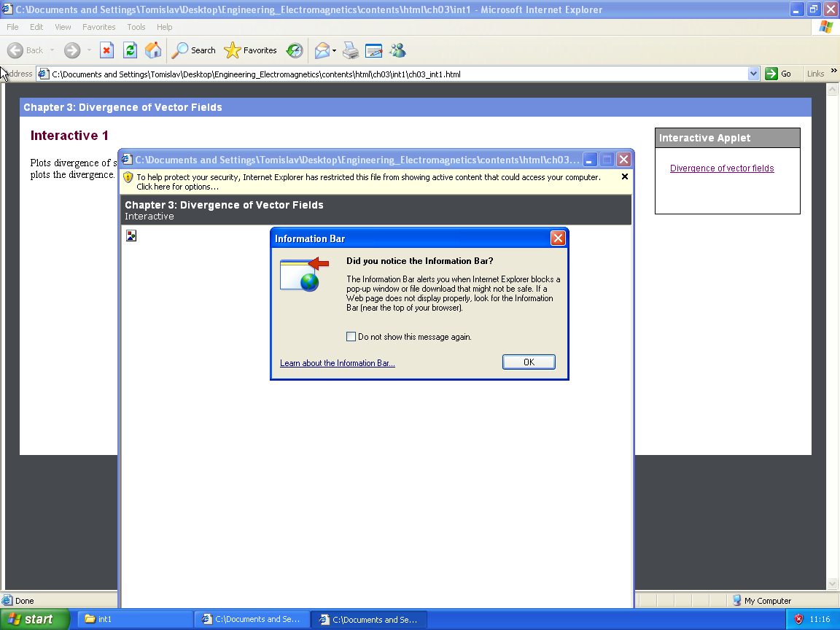This screenshot has width=840, height=630.
Task: Click the Information Bar dialog illustration icon
Action: 304,274
